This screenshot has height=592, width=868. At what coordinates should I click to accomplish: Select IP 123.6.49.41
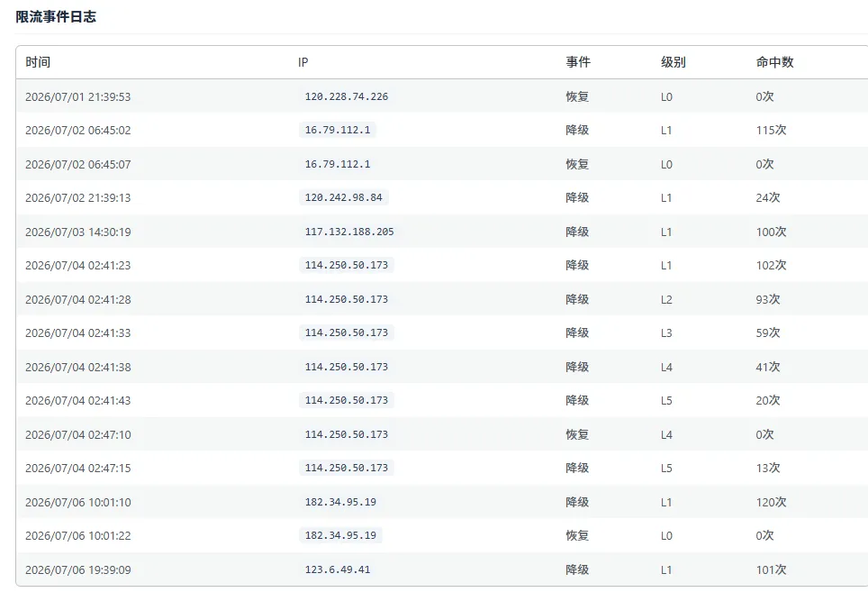coord(338,569)
